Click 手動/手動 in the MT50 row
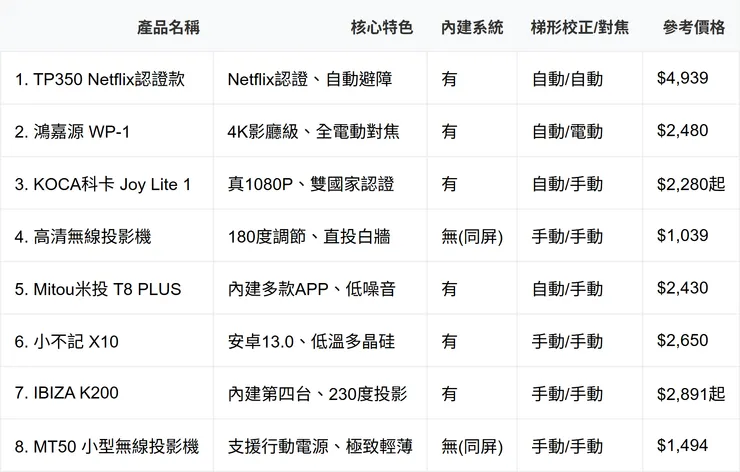Image resolution: width=740 pixels, height=472 pixels. [567, 446]
